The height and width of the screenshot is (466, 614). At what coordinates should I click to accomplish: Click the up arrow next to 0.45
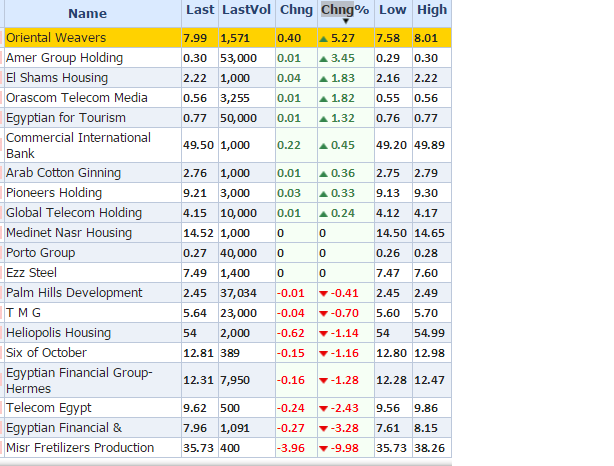(323, 146)
